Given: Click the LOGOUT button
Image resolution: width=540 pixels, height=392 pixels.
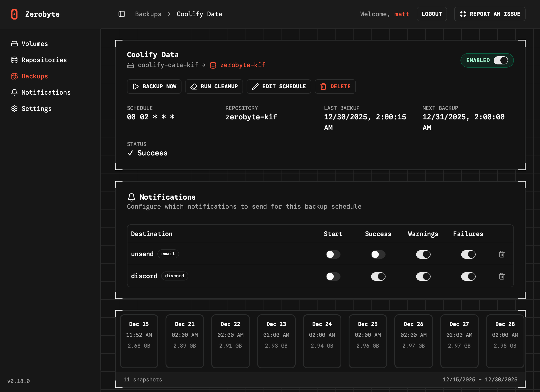Looking at the screenshot, I should tap(432, 14).
